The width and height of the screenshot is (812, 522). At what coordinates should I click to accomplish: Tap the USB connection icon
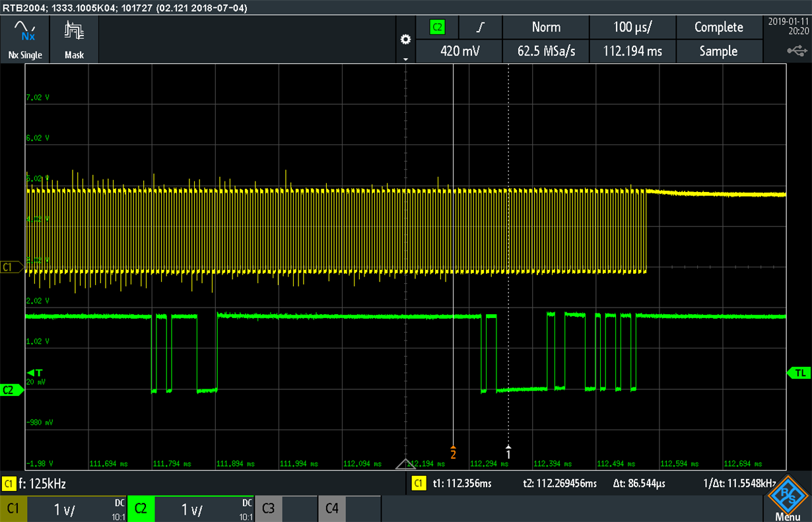796,50
